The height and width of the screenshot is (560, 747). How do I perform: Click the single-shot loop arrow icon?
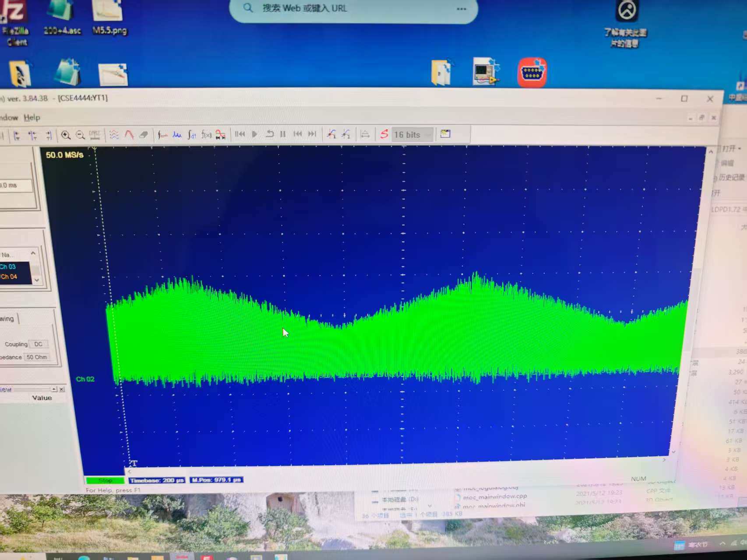(269, 134)
